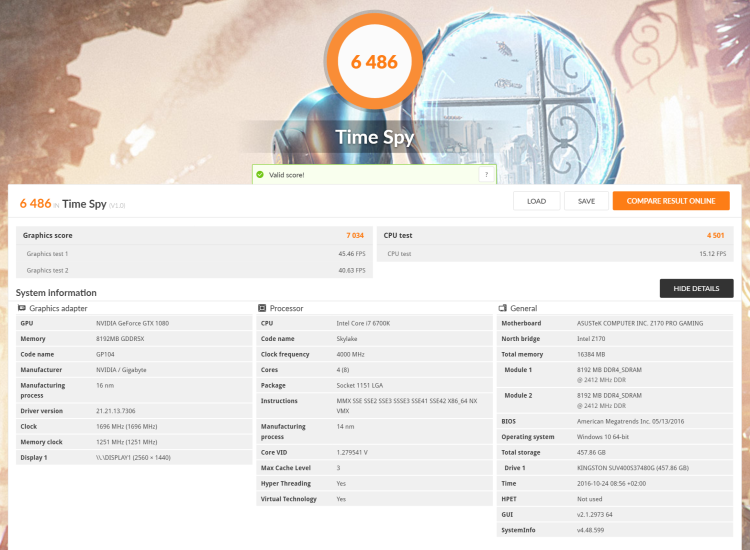The image size is (750, 550).
Task: Click the 6 486 score circle
Action: 374,62
